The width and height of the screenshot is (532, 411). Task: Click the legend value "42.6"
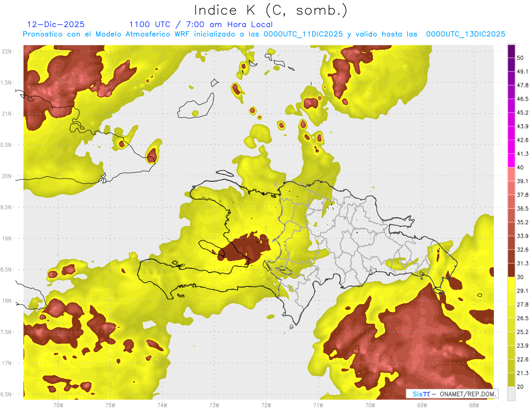point(523,140)
